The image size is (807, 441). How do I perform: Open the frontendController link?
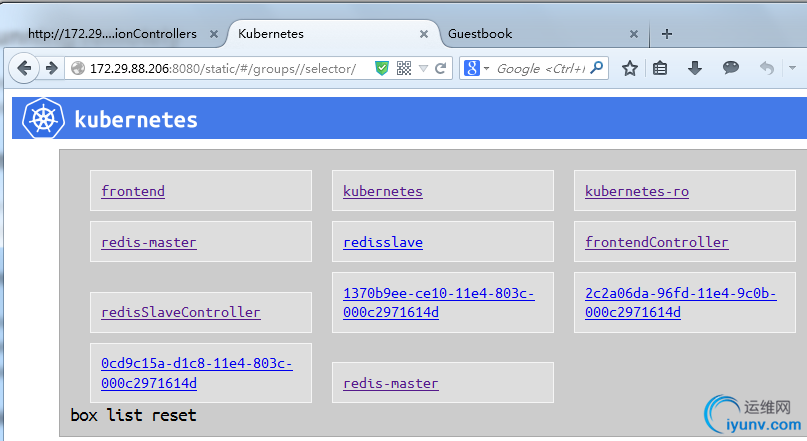[x=657, y=242]
